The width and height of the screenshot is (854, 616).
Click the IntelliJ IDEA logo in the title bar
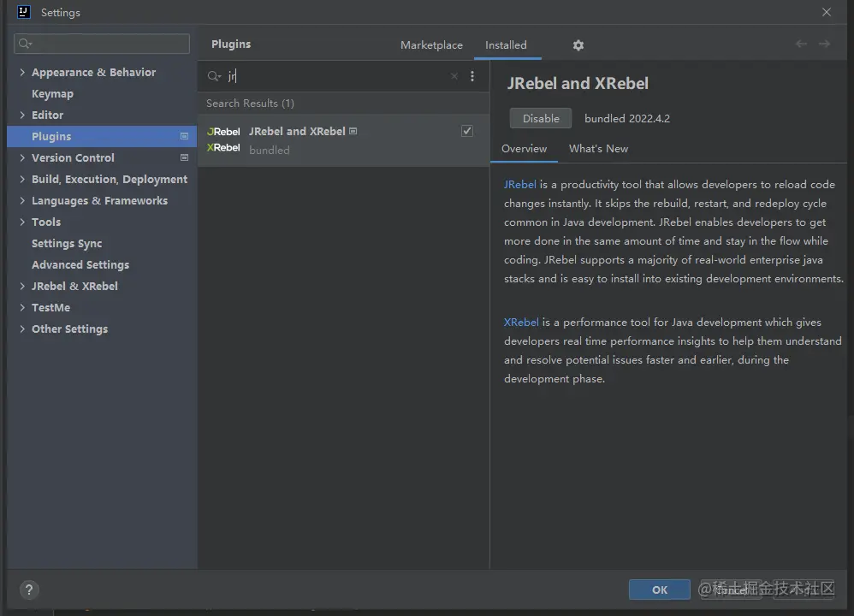[23, 12]
